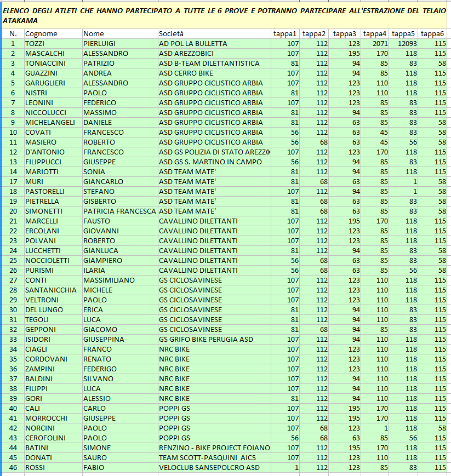The height and width of the screenshot is (476, 451).
Task: Select surname cell TONIACCINI
Action: [x=53, y=64]
